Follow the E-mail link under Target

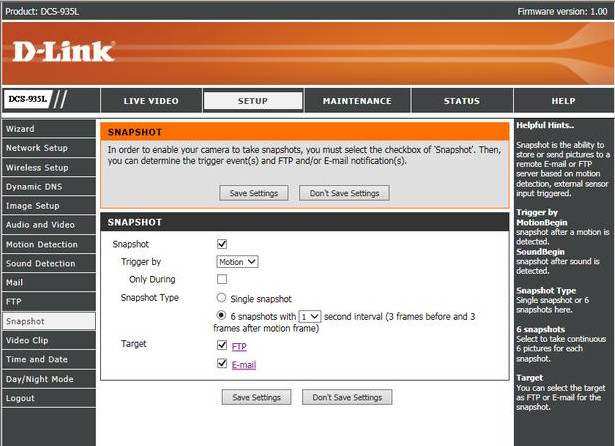click(x=244, y=365)
